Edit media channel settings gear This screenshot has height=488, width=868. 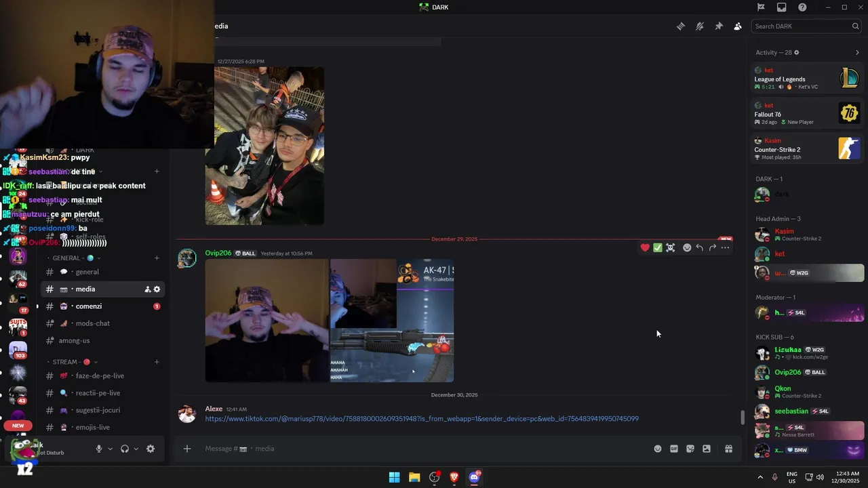click(157, 289)
